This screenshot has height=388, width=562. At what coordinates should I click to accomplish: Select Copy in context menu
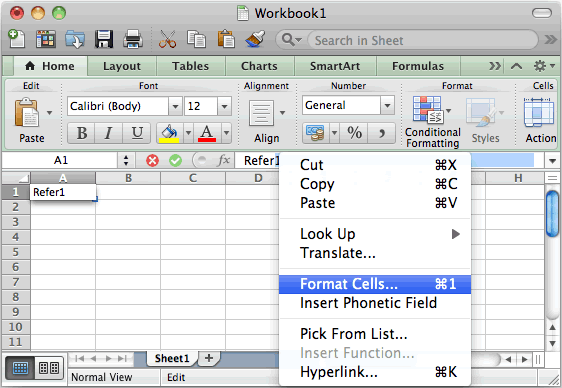[x=375, y=184]
